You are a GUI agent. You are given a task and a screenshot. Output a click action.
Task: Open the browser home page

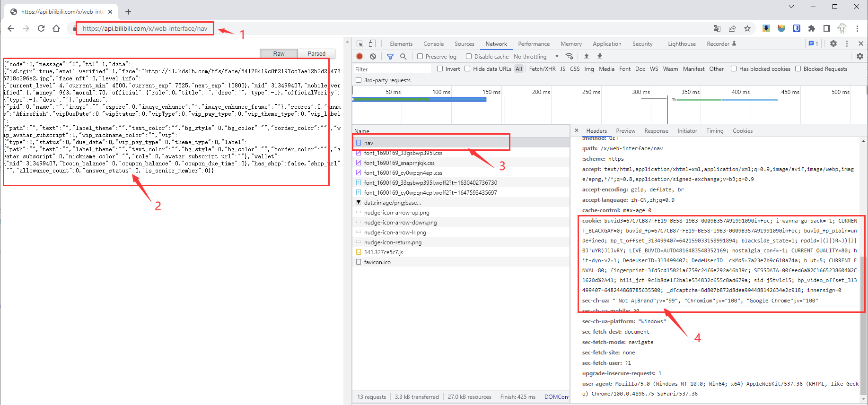(56, 28)
